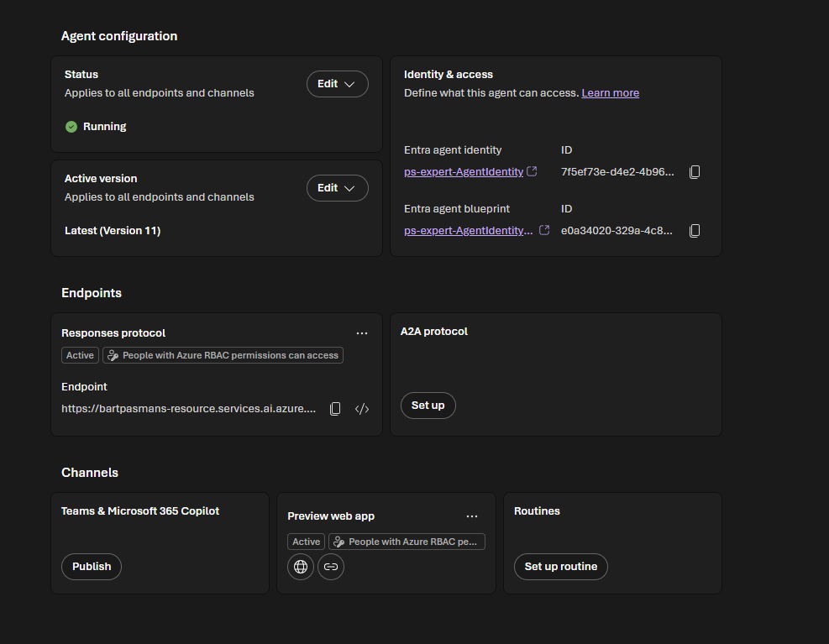Click Identity & access title

(449, 75)
